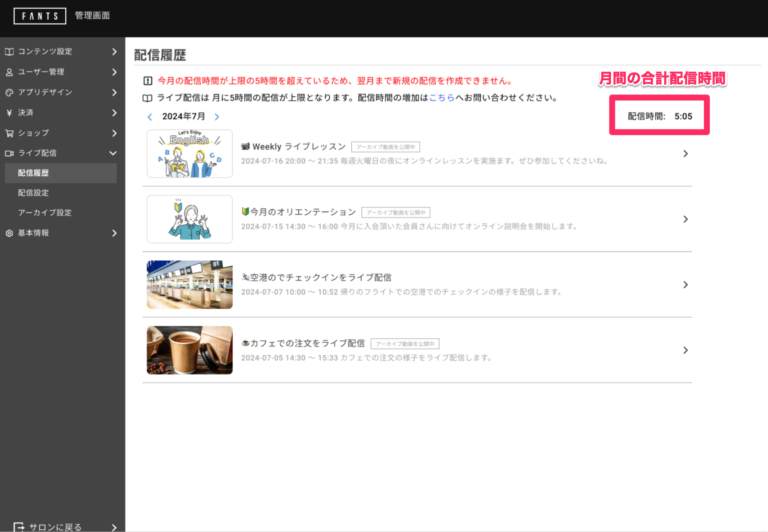Click the サロンに戻る exit icon
Screen dimensions: 768x532
19,527
